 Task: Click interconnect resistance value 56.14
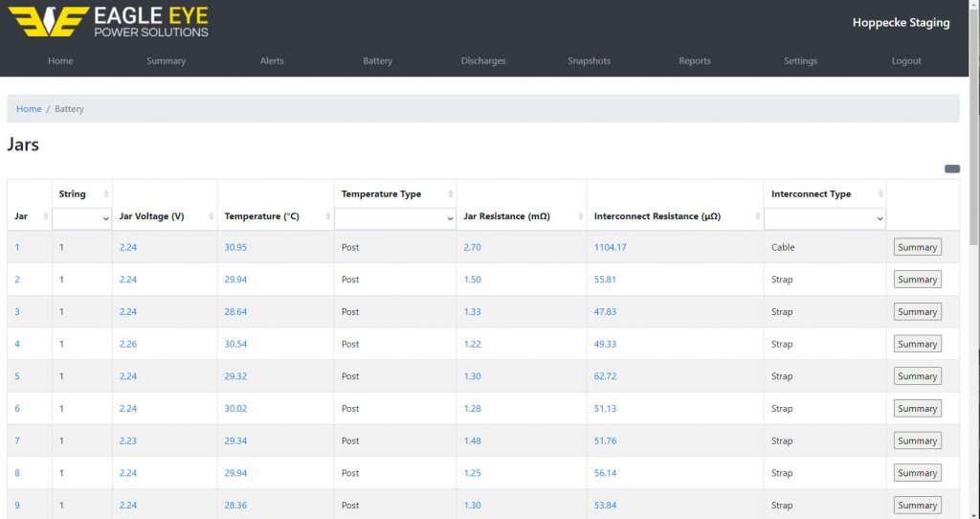pyautogui.click(x=605, y=473)
